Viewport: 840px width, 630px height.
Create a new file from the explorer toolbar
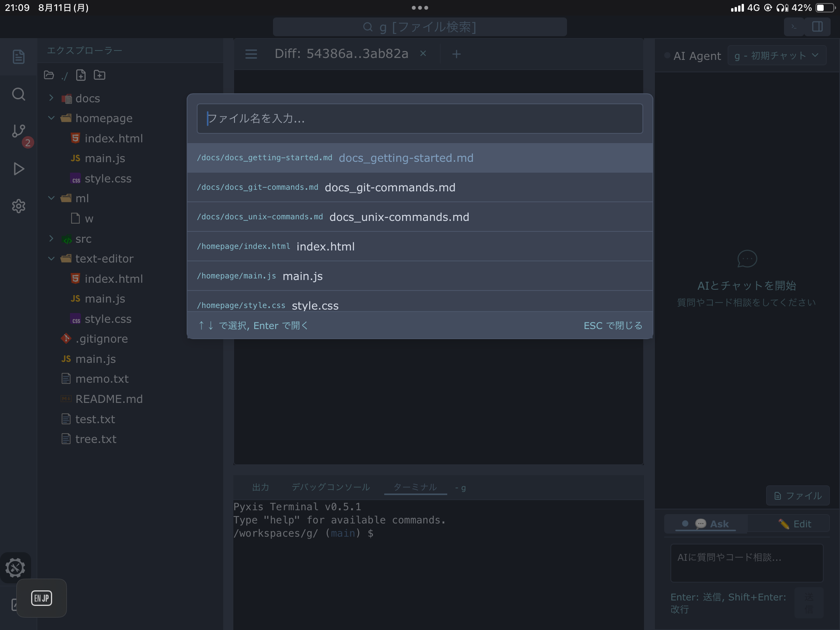[x=81, y=75]
